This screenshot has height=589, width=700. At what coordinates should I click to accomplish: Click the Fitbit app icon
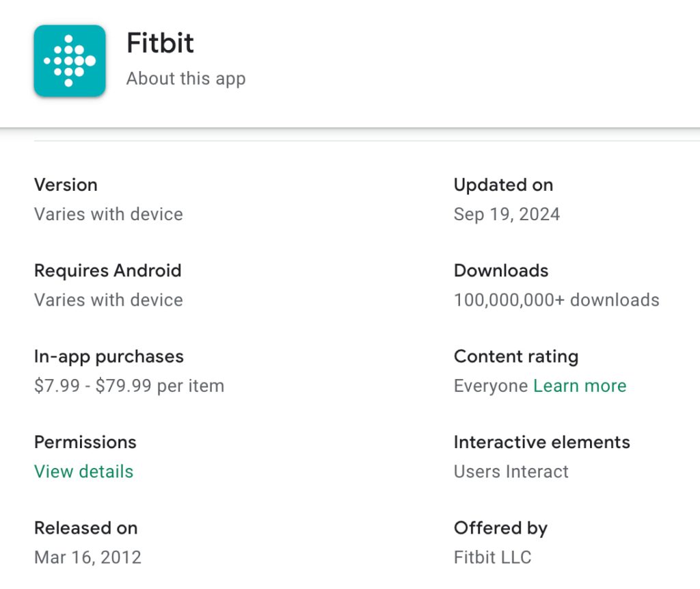[x=70, y=60]
